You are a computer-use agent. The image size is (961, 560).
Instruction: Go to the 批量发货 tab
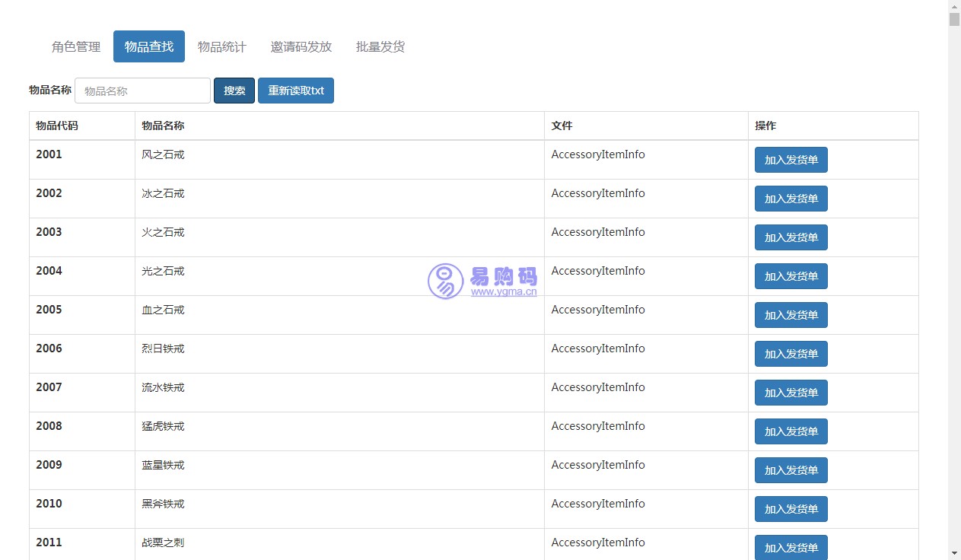coord(380,46)
